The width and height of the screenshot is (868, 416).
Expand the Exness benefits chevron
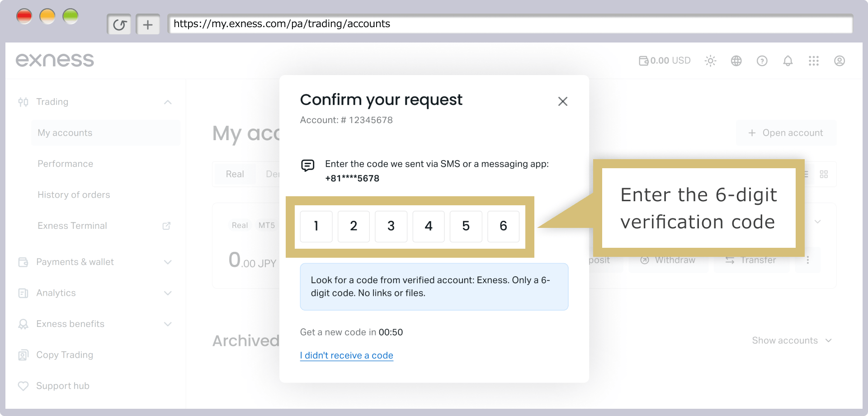(x=168, y=324)
